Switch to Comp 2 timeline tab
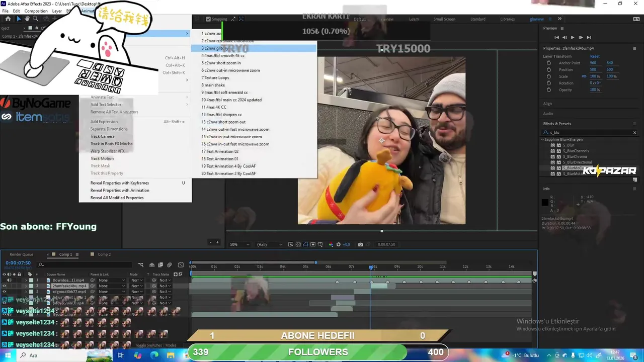This screenshot has width=644, height=362. tap(104, 254)
